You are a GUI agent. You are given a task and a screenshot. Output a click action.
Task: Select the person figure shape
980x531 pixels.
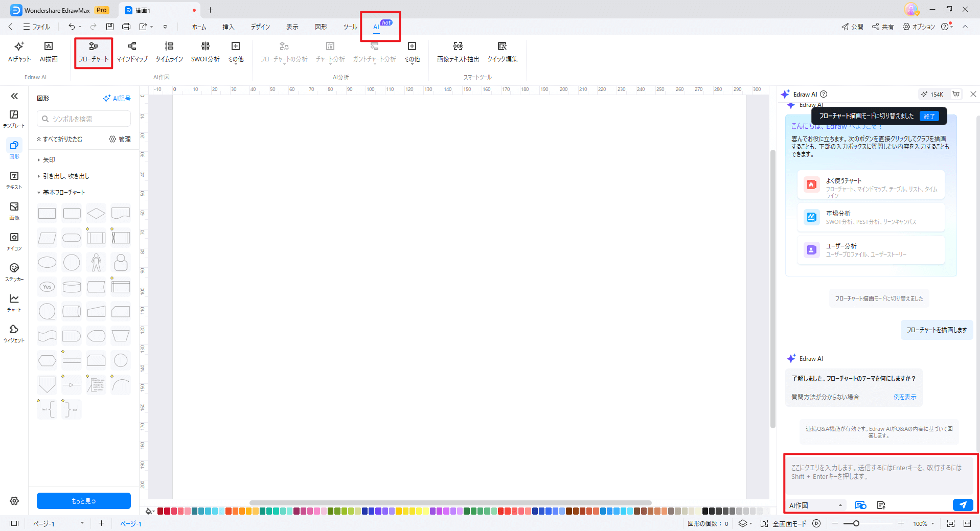(x=96, y=262)
